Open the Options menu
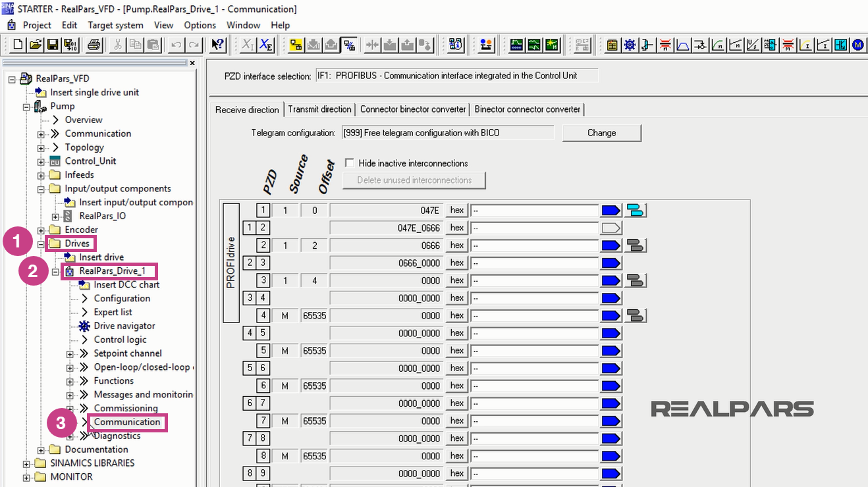Image resolution: width=868 pixels, height=487 pixels. pos(200,25)
